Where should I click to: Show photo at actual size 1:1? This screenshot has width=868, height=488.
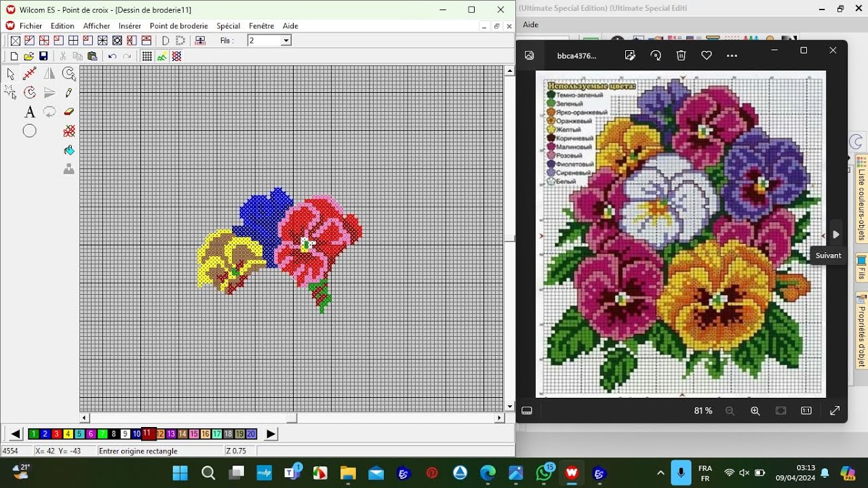806,411
